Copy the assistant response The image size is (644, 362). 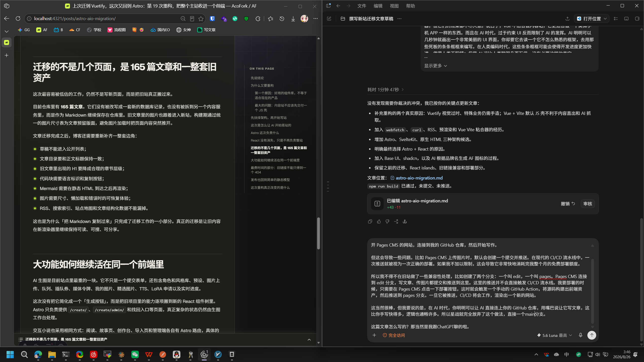tap(370, 222)
